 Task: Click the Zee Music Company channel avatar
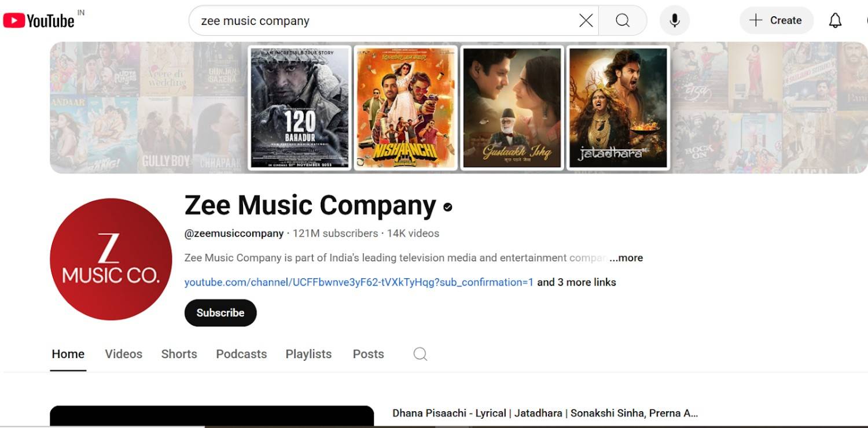click(110, 260)
